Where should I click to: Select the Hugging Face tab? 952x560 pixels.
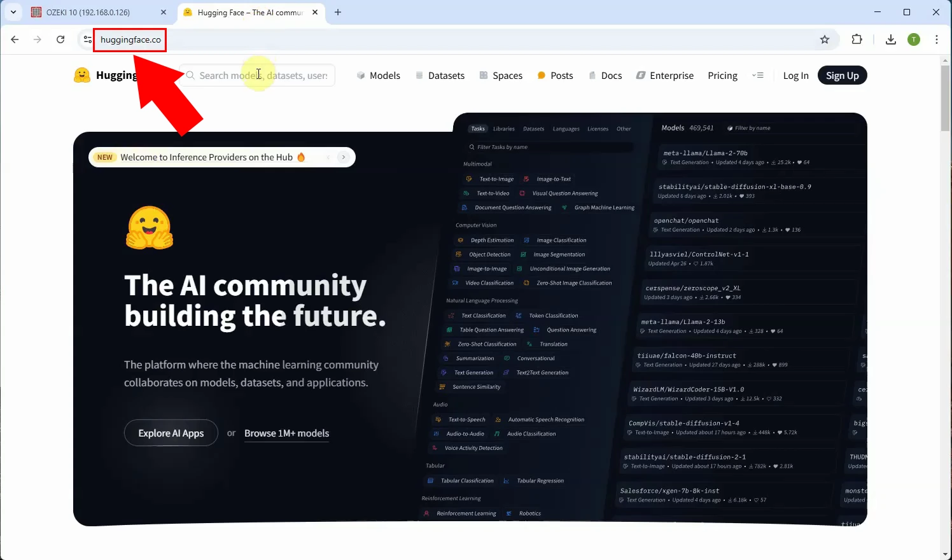coord(251,12)
